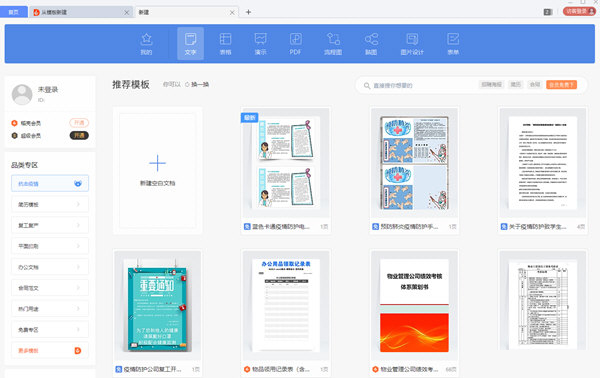Select the PDF type icon
600x378 pixels.
[295, 44]
